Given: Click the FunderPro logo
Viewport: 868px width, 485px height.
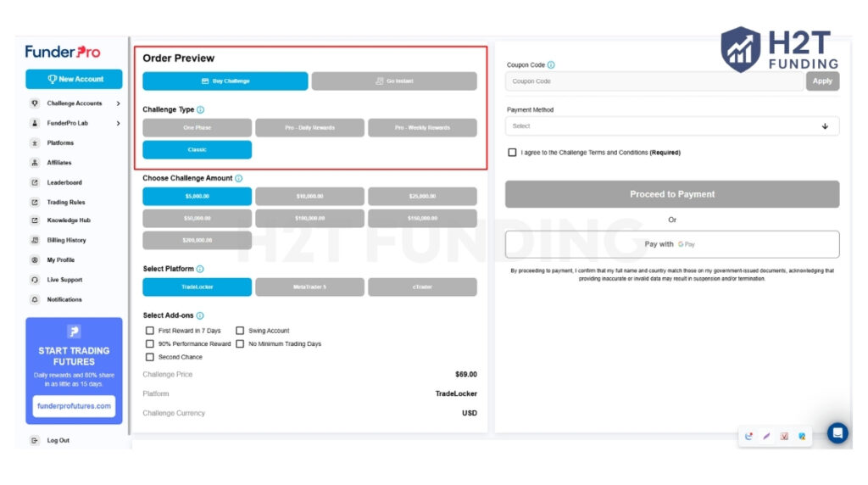Looking at the screenshot, I should point(63,52).
